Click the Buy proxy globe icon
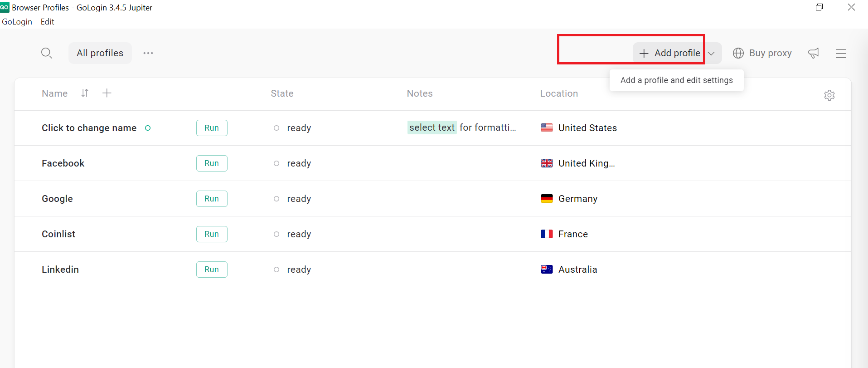This screenshot has height=368, width=868. click(738, 53)
